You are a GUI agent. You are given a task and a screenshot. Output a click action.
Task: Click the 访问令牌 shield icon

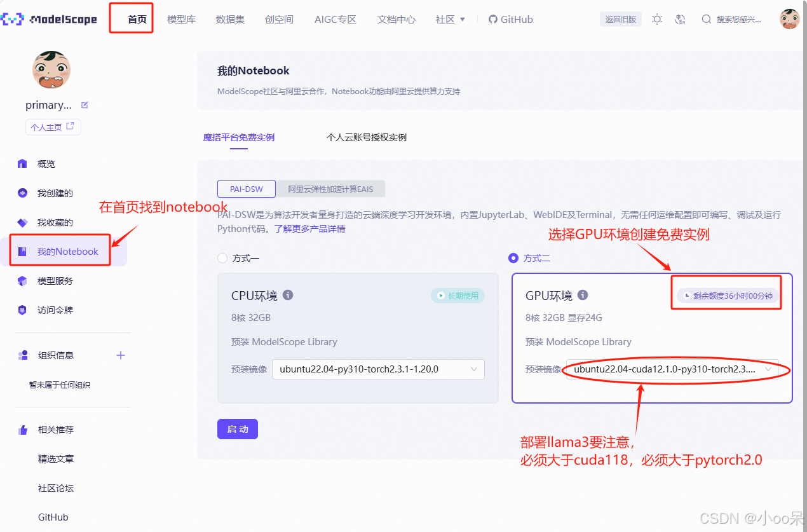tap(22, 310)
